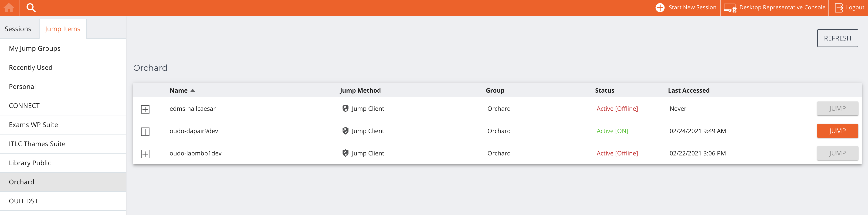Click shield icon for oudo-lapmbp1dev Jump Client
Image resolution: width=868 pixels, height=215 pixels.
coord(345,153)
